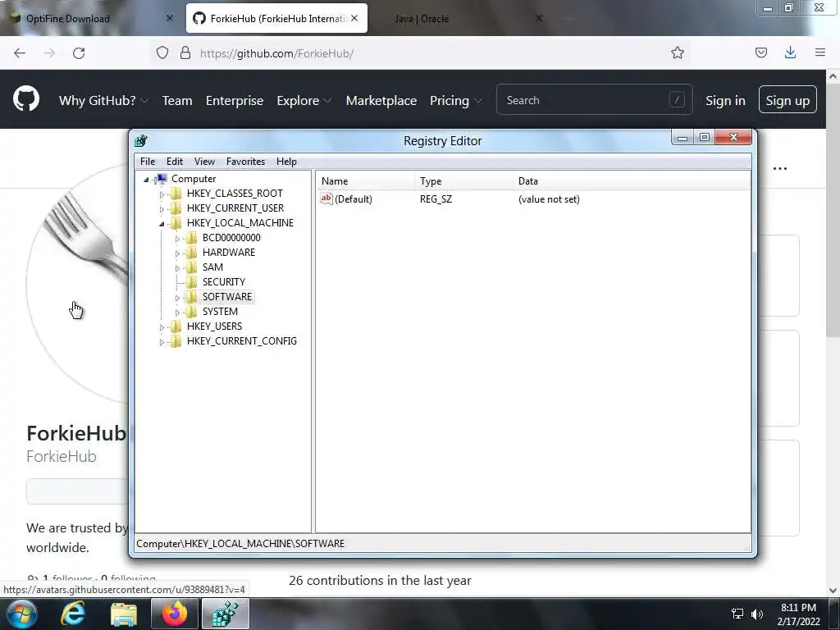The height and width of the screenshot is (630, 840).
Task: Go to the GitHub home logo
Action: pyautogui.click(x=26, y=98)
